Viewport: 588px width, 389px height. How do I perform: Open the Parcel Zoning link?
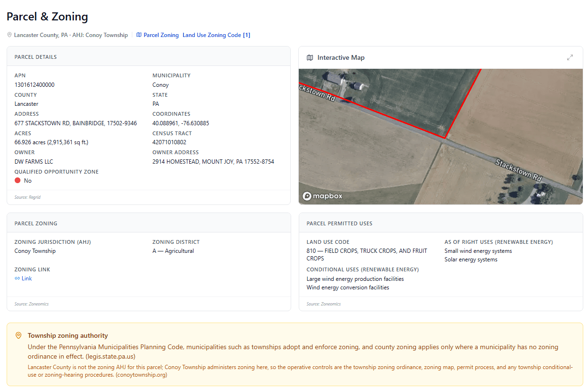(x=161, y=35)
